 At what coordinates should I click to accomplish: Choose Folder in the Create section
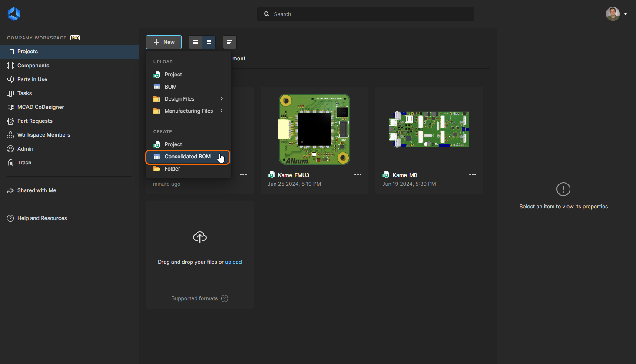coord(172,169)
